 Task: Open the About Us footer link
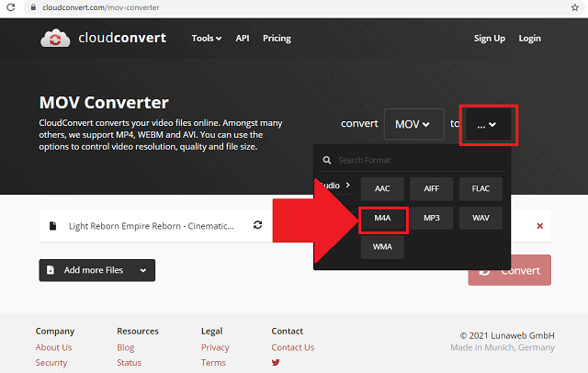point(53,347)
